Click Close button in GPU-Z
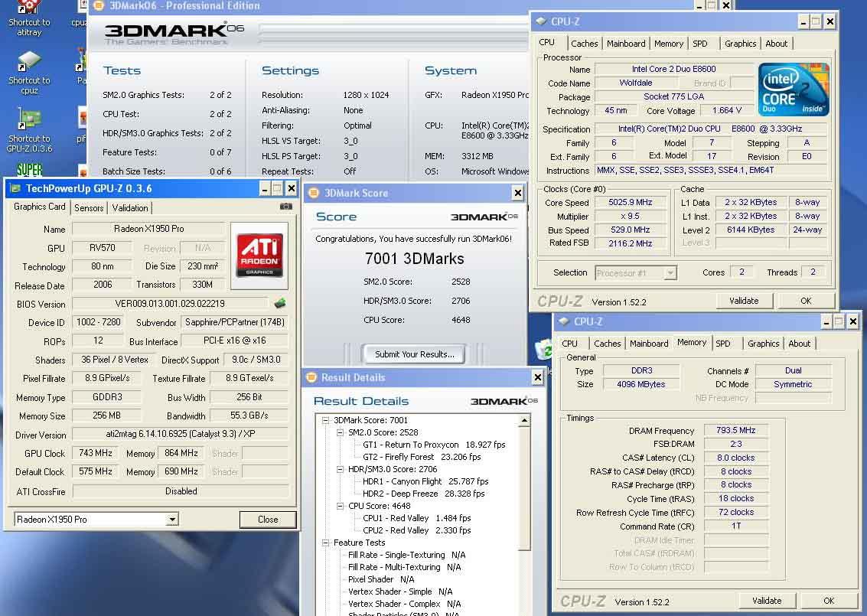Viewport: 867px width, 616px height. [268, 520]
